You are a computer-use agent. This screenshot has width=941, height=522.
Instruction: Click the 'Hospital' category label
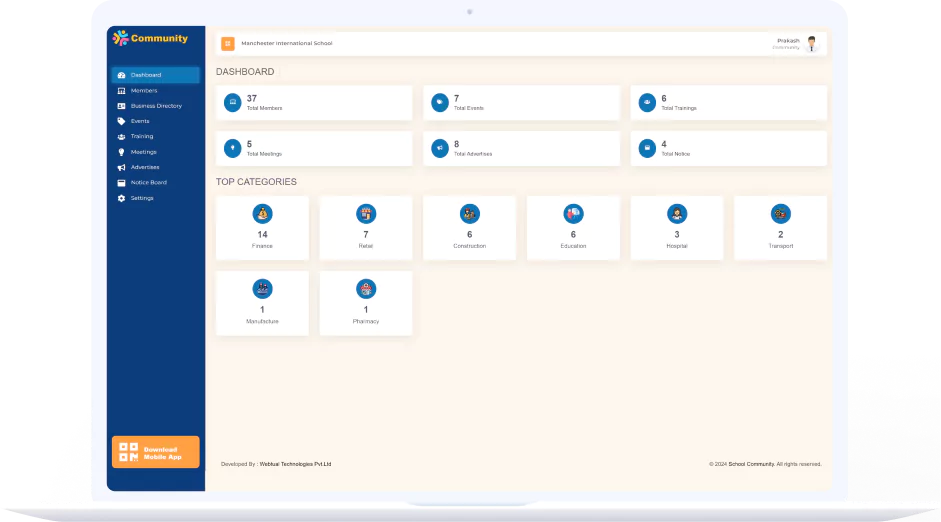point(677,246)
